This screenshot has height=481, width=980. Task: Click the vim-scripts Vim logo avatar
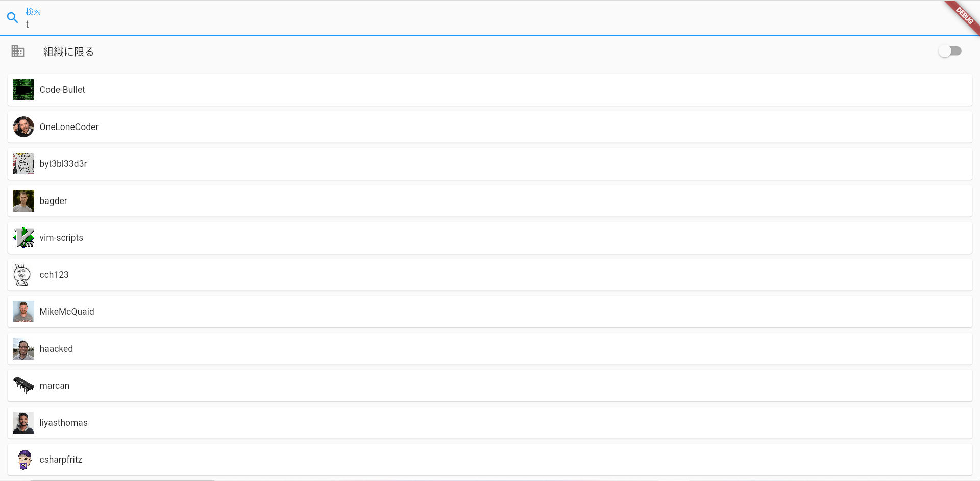[23, 238]
